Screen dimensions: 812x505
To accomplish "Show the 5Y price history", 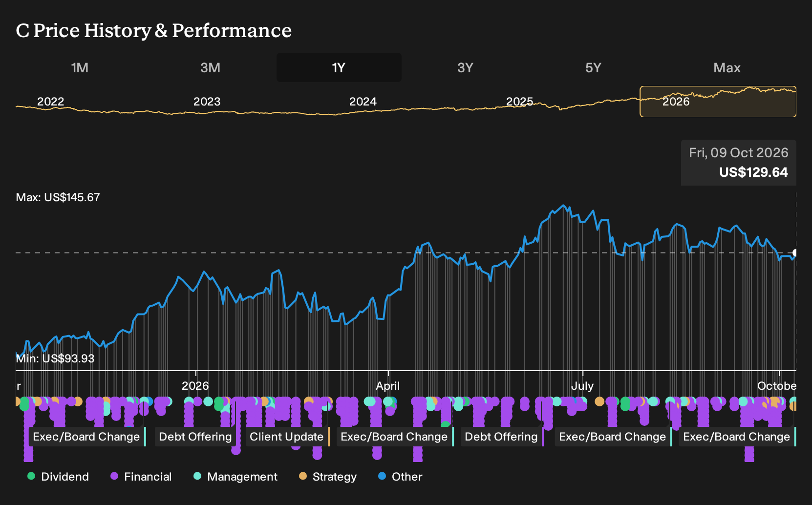I will click(593, 67).
